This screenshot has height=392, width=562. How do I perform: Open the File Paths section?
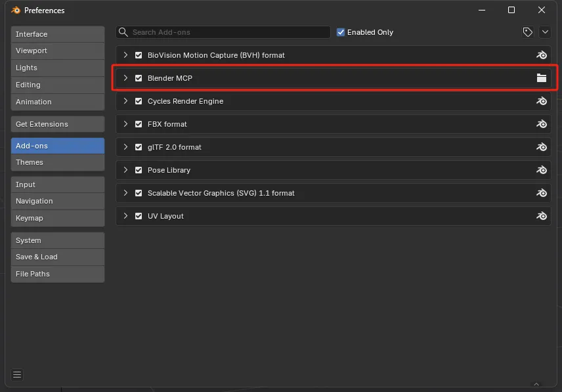[58, 274]
